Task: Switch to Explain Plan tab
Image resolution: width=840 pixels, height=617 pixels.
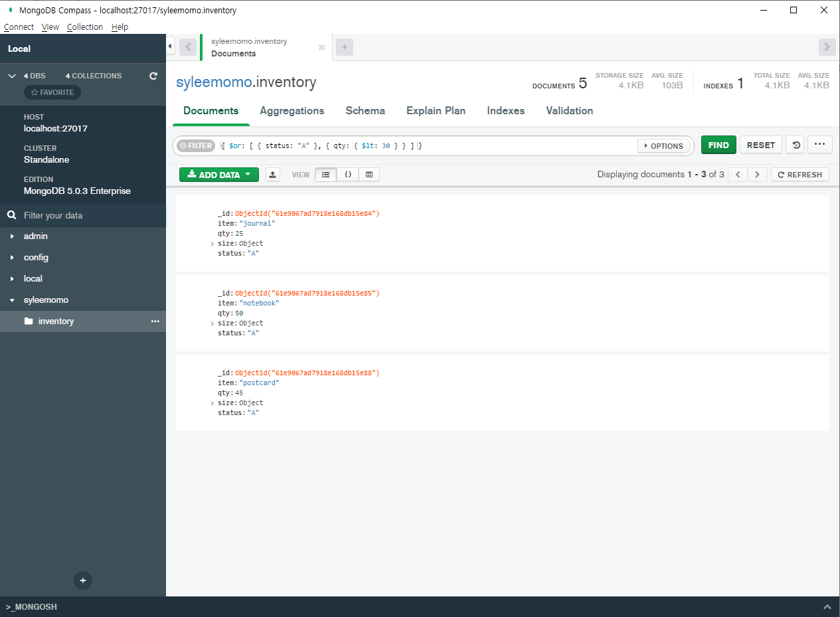Action: [436, 111]
